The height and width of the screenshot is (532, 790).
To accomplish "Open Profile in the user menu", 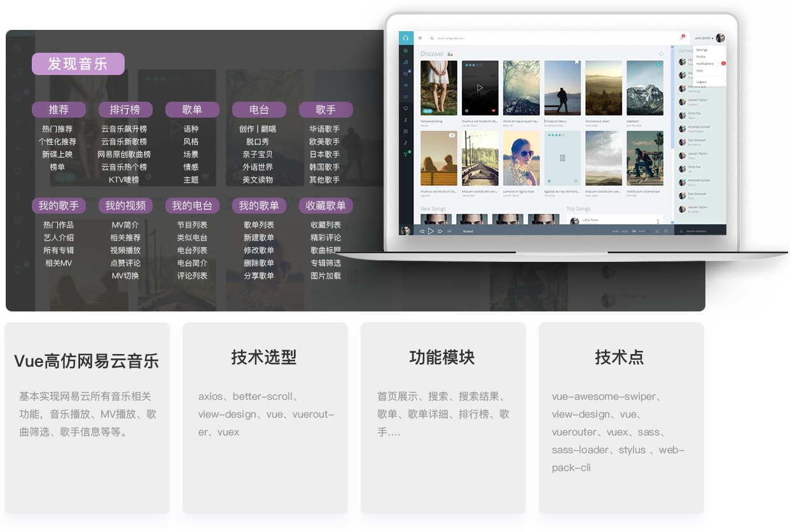I will [700, 57].
